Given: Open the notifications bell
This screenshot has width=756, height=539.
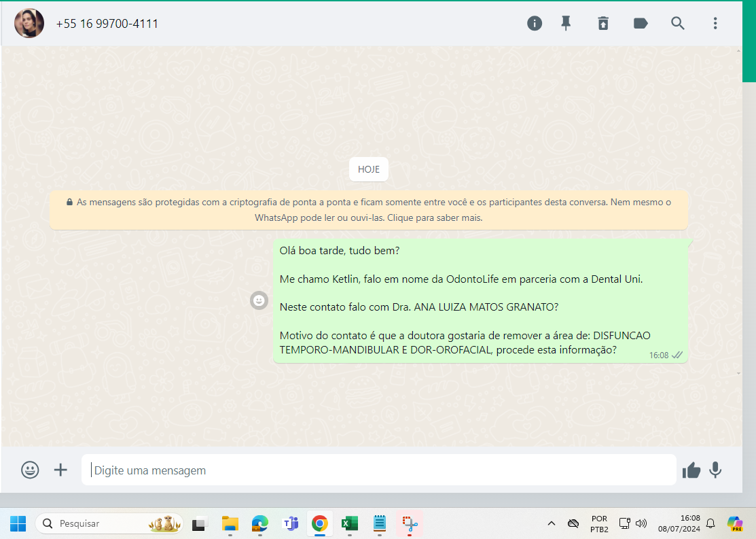Looking at the screenshot, I should pyautogui.click(x=710, y=523).
